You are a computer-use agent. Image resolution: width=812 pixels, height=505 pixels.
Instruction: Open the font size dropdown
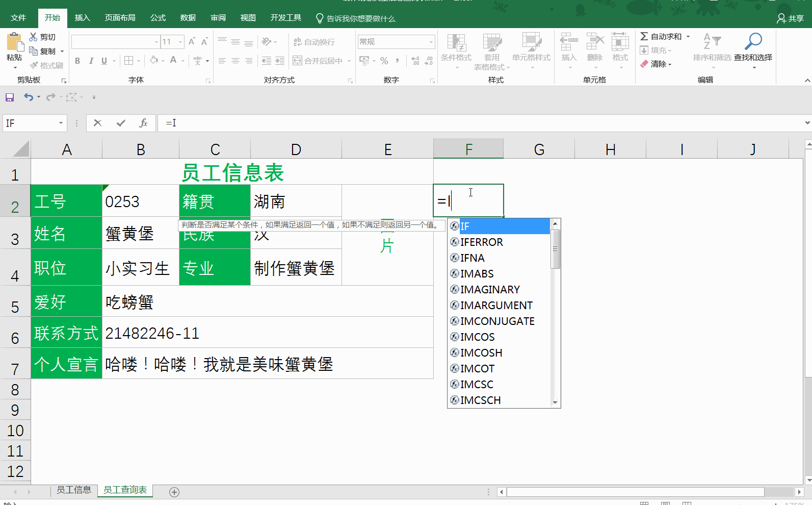click(x=180, y=42)
